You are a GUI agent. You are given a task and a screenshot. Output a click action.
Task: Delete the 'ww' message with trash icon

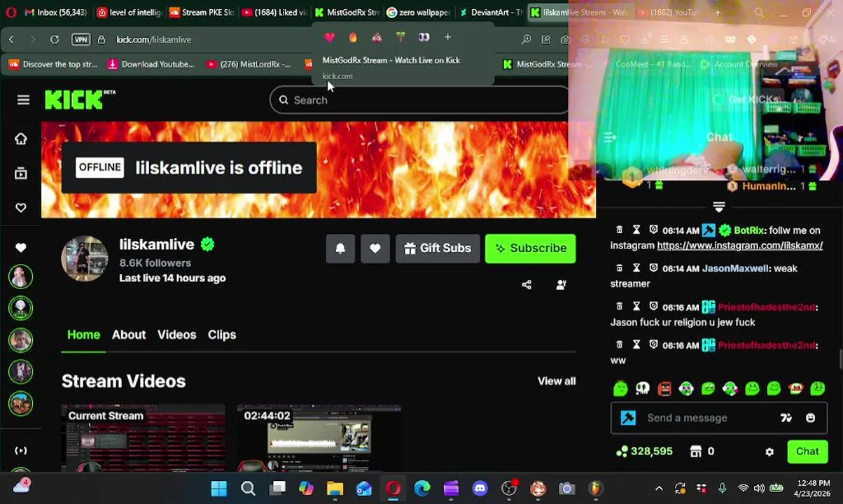point(619,345)
